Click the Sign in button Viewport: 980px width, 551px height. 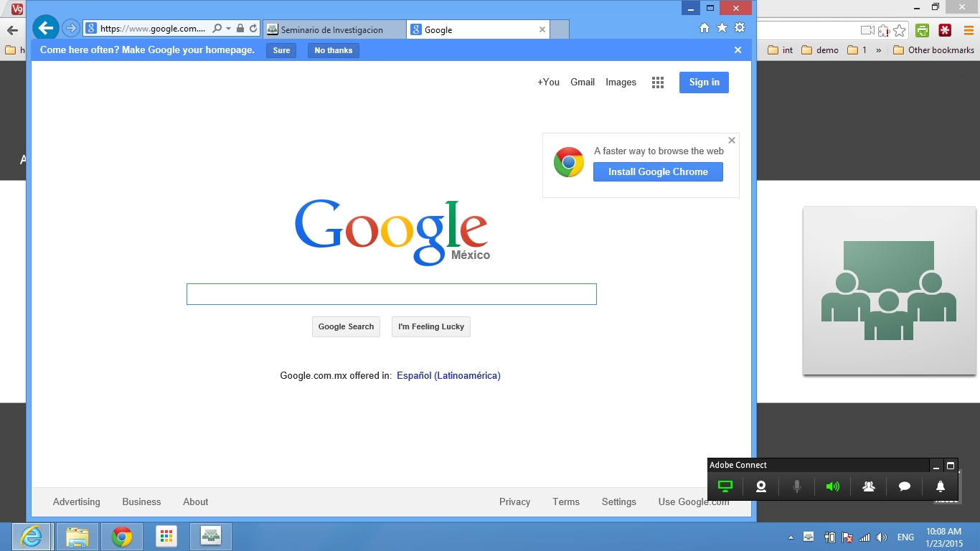point(704,83)
